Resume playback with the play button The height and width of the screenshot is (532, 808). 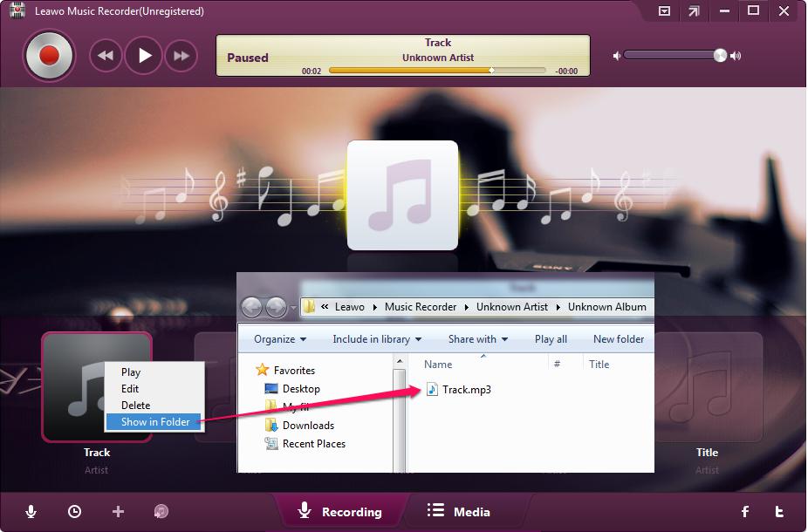click(144, 56)
